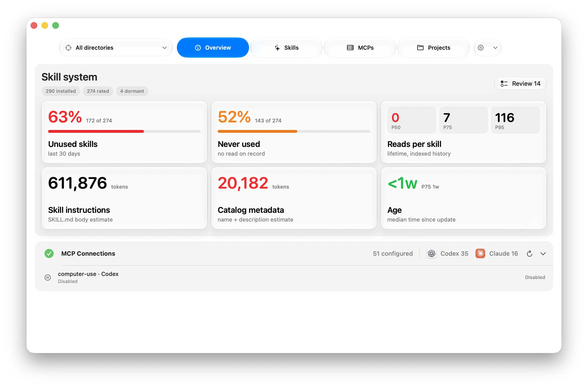Image resolution: width=588 pixels, height=388 pixels.
Task: Click the P50 reads tile showing 0
Action: coord(412,120)
